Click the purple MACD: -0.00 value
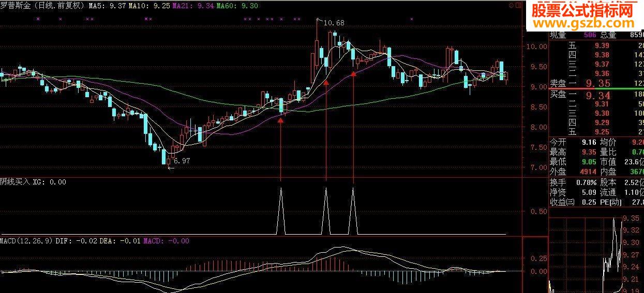The height and width of the screenshot is (293, 644). [166, 241]
